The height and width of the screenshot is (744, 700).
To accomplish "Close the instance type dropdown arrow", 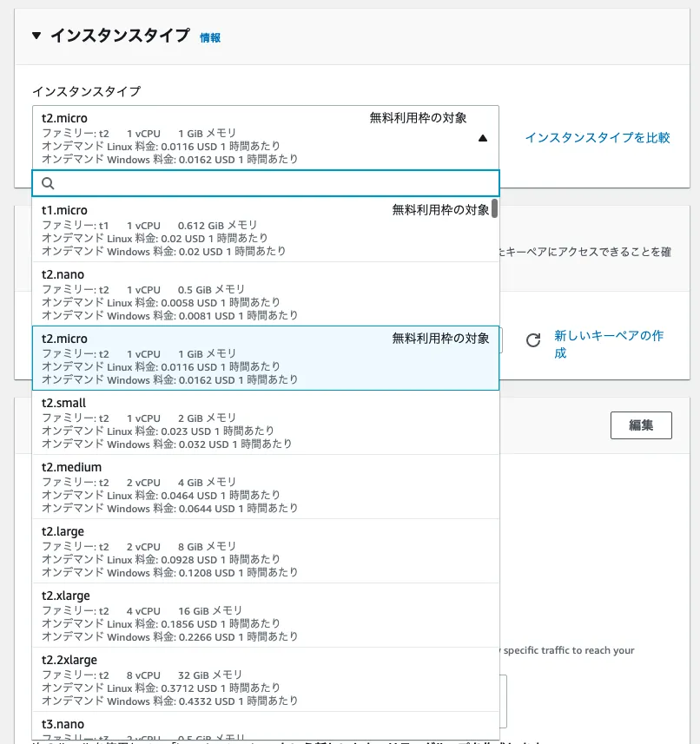I will click(483, 138).
